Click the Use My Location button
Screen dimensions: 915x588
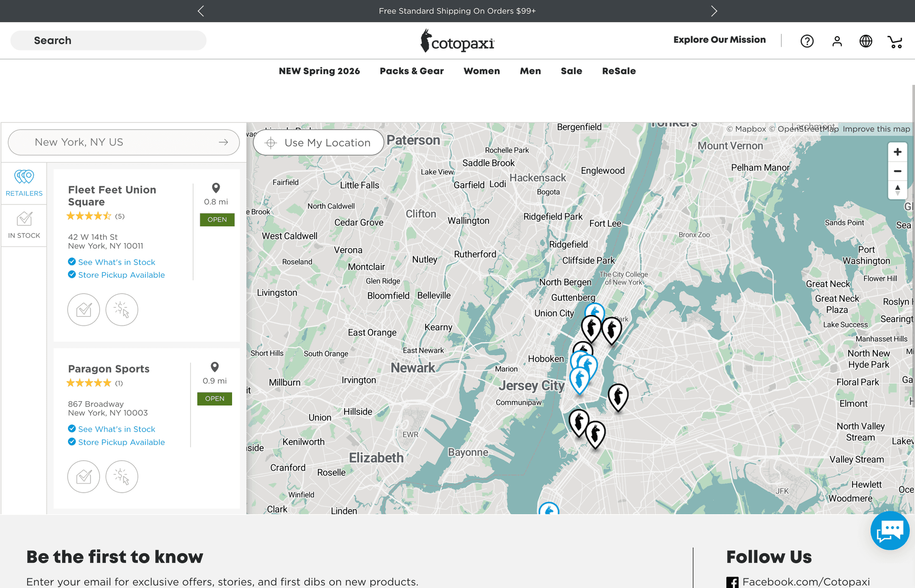(x=318, y=142)
